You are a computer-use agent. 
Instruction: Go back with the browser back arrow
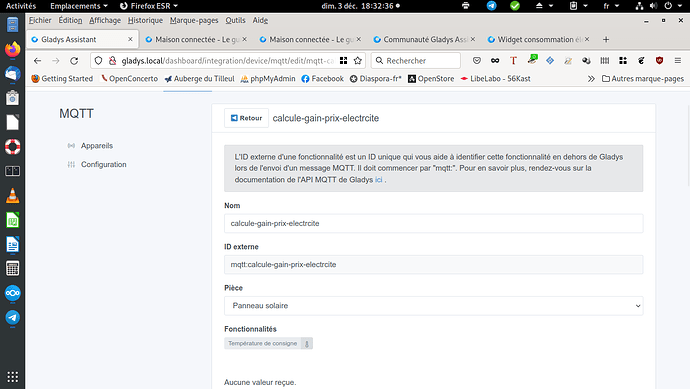click(x=37, y=61)
